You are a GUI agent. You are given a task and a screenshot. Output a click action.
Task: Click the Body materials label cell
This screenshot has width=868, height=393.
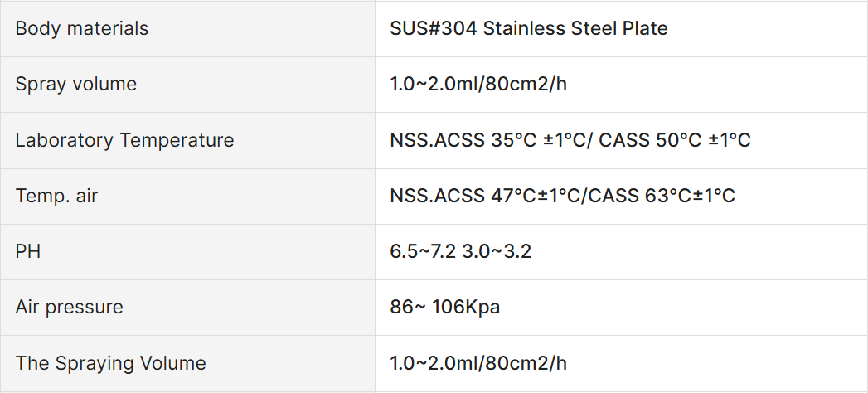pos(187,28)
